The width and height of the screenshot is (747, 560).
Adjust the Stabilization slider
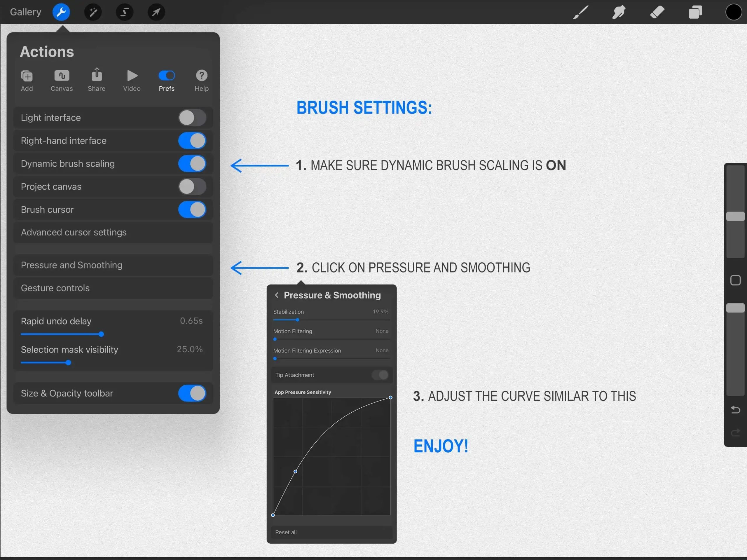point(297,320)
